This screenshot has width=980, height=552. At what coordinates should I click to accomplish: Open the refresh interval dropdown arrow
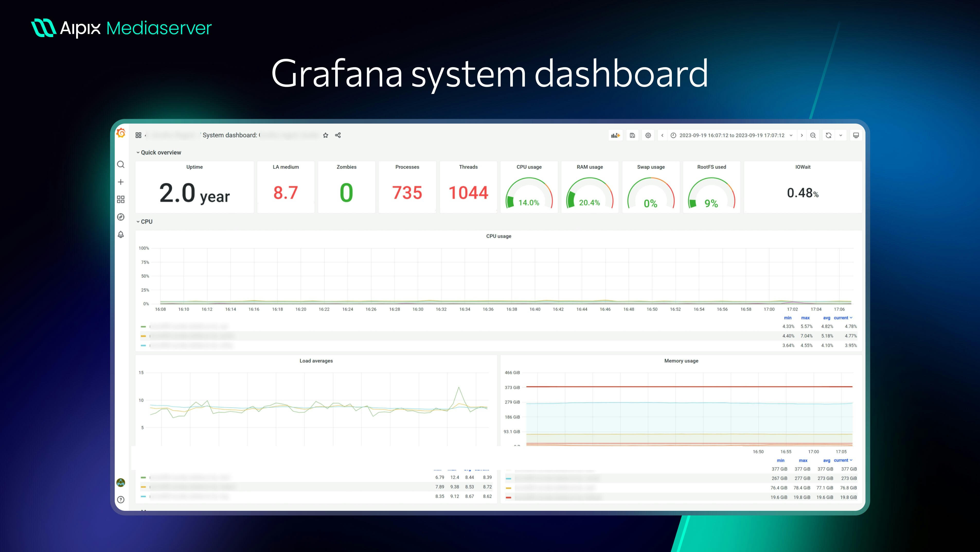[x=841, y=135]
